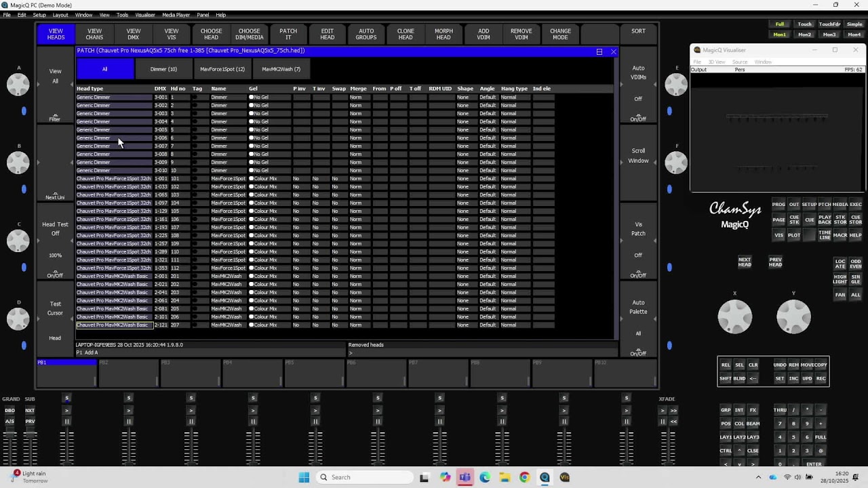Click the CLR clear key

tap(753, 365)
